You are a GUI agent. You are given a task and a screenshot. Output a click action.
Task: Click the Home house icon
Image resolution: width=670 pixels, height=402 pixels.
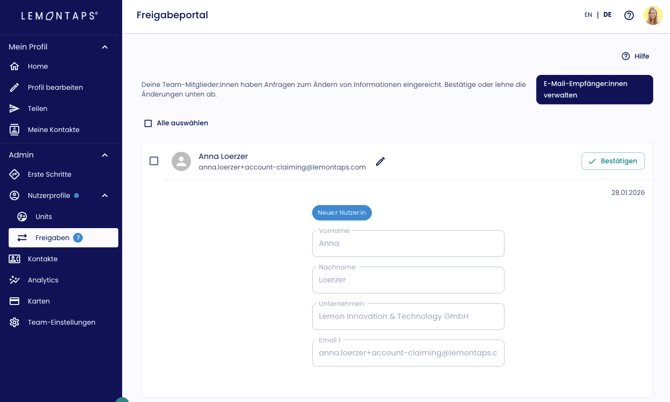pyautogui.click(x=14, y=66)
